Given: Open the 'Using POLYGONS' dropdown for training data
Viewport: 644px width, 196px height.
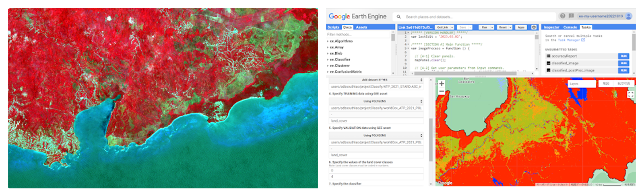Looking at the screenshot, I should [x=376, y=101].
